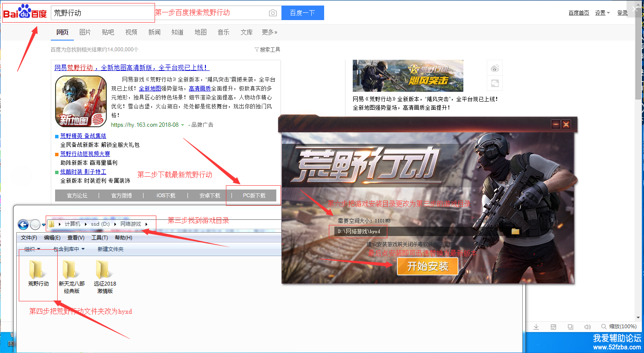Viewport: 644px width, 353px height.
Task: Expand the arrow after 网络游戏 in the breadcrumb
Action: [x=146, y=224]
